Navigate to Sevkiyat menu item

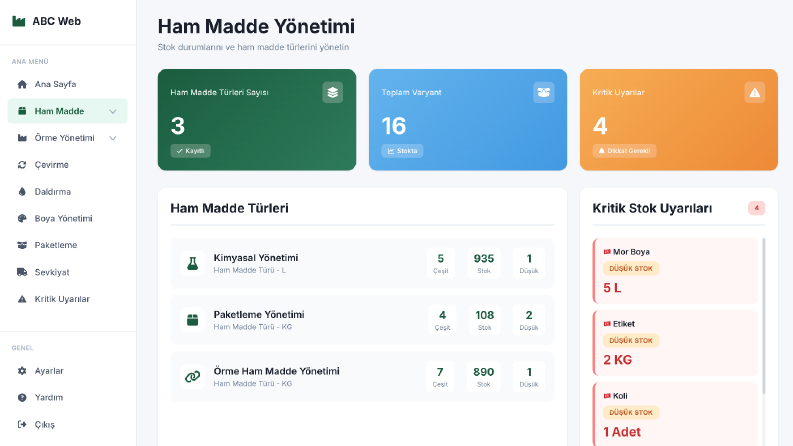(67, 272)
